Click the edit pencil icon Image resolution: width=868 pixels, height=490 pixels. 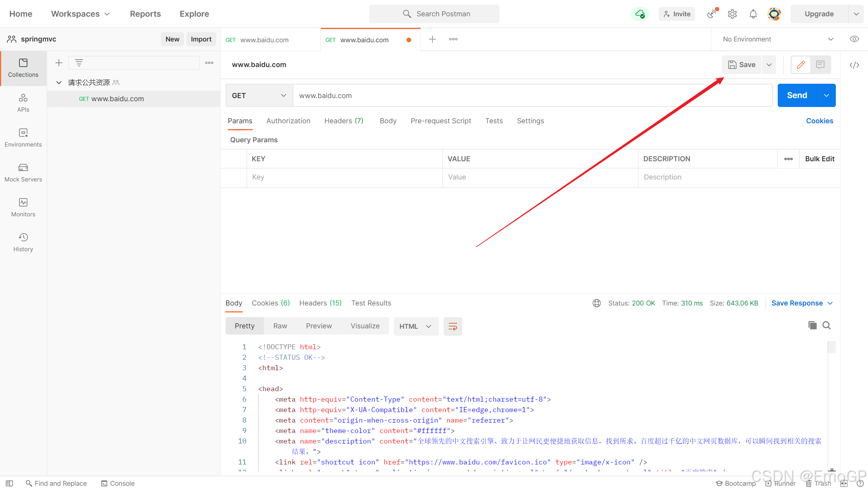pos(801,65)
